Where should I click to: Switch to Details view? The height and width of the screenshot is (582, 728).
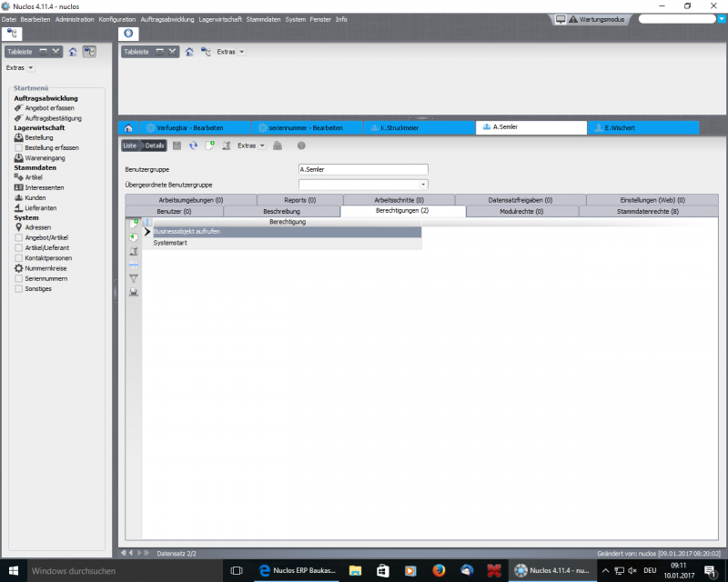[x=154, y=145]
